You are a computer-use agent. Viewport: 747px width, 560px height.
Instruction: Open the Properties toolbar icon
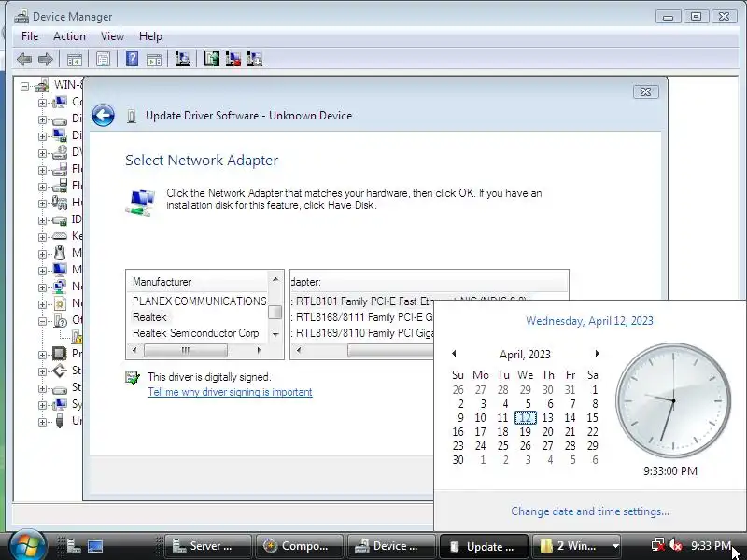(103, 60)
